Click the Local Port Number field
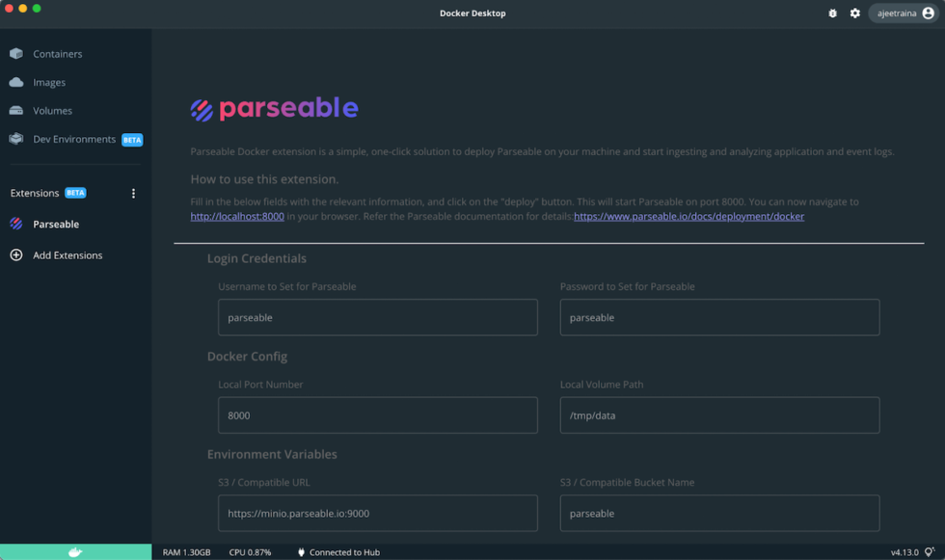The image size is (945, 560). coord(377,415)
